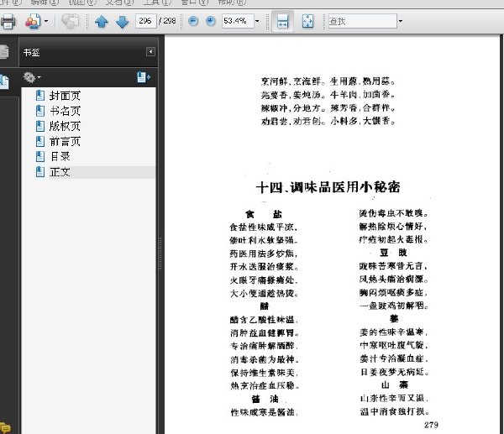The height and width of the screenshot is (434, 504).
Task: Click the line 风热头痛治病源
Action: (x=394, y=280)
